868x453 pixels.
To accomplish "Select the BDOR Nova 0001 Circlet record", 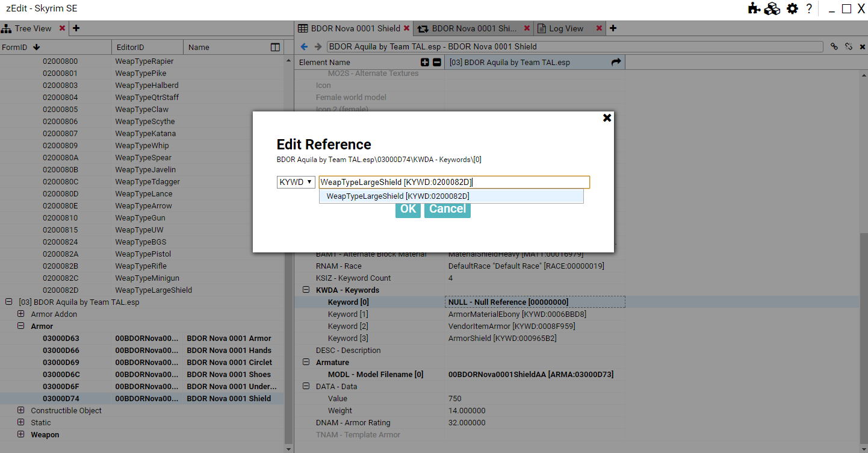I will click(x=142, y=362).
